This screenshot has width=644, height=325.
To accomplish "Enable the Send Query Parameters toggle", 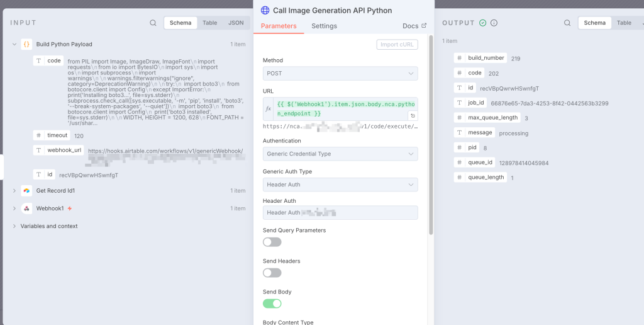I will tap(272, 242).
